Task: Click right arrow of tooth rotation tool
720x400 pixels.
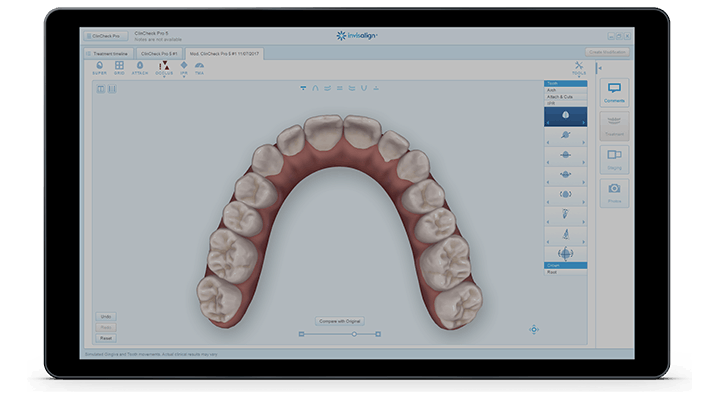Action: pyautogui.click(x=584, y=143)
